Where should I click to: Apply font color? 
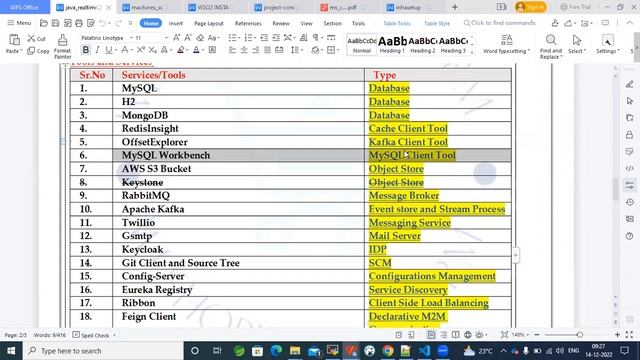[x=196, y=50]
